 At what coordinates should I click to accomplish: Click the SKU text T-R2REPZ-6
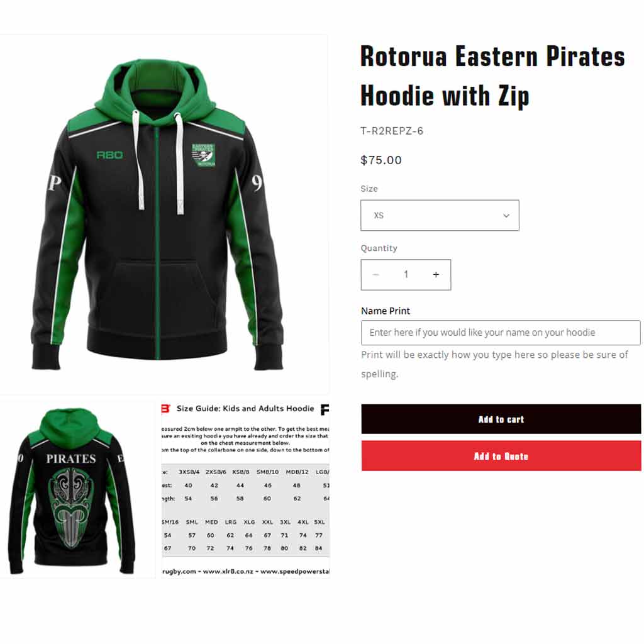point(392,131)
